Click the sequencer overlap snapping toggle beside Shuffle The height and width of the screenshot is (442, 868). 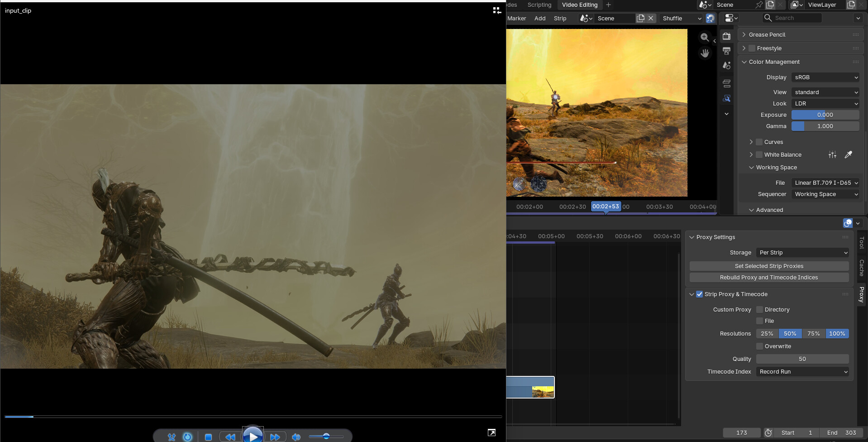coord(711,18)
